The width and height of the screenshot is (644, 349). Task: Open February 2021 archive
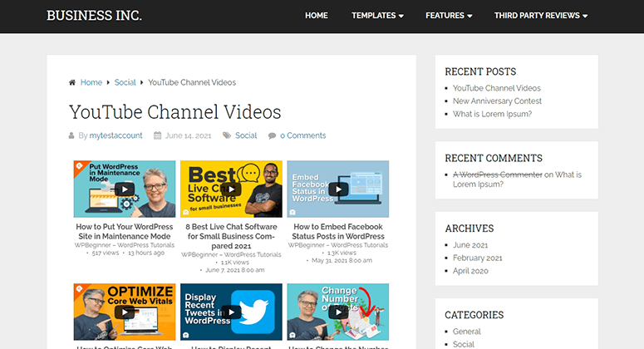[x=477, y=258]
